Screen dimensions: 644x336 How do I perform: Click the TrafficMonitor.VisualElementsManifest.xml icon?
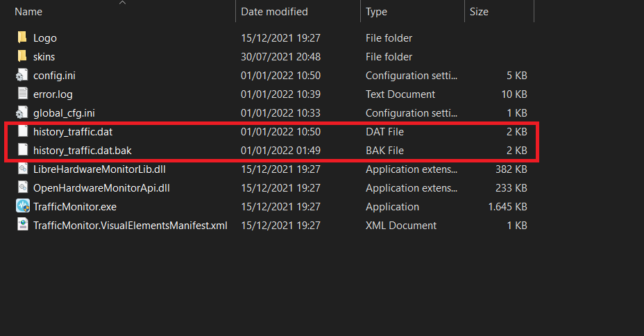coord(23,225)
